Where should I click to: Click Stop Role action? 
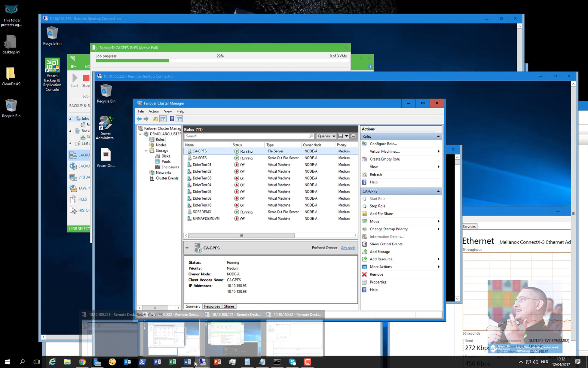(x=377, y=206)
